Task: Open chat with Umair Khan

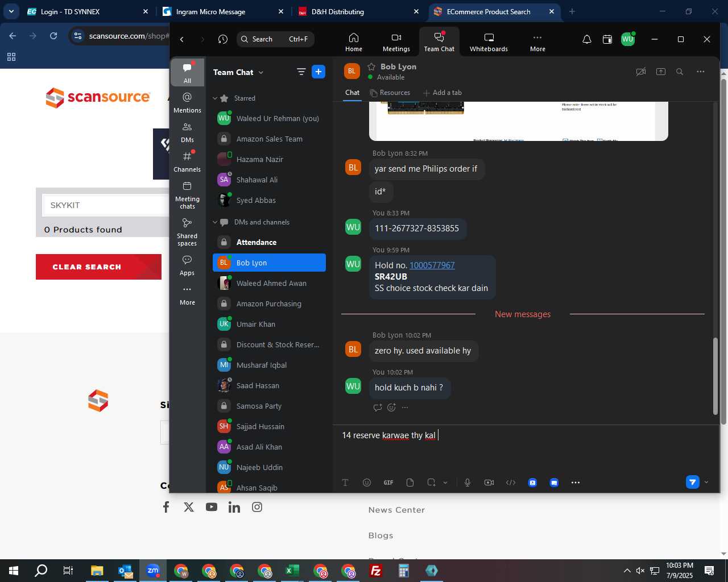Action: coord(269,324)
